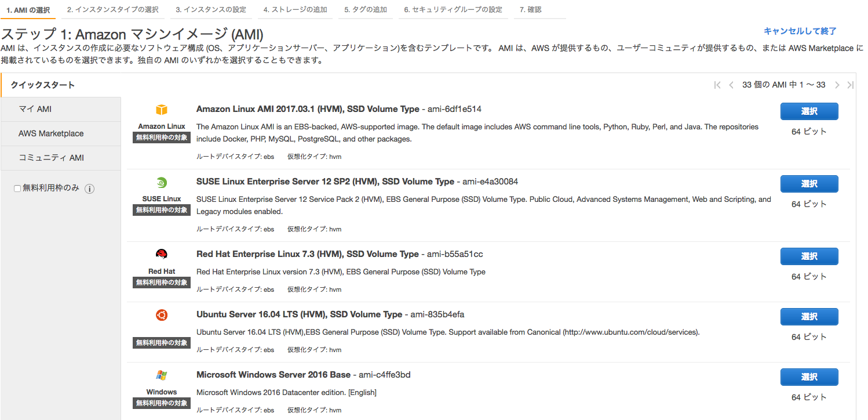
Task: Select Ubuntu Server 16.04 LTS
Action: point(809,317)
